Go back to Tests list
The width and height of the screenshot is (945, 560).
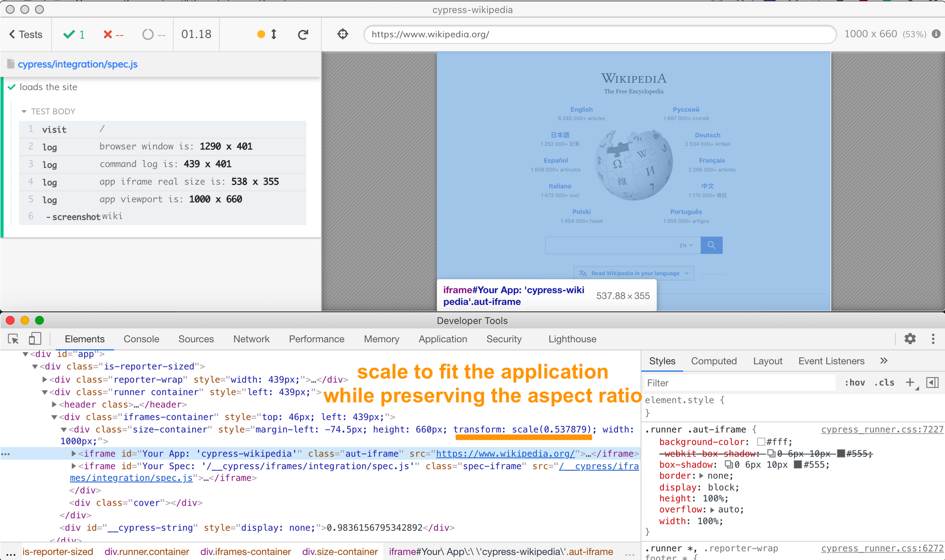pos(26,34)
